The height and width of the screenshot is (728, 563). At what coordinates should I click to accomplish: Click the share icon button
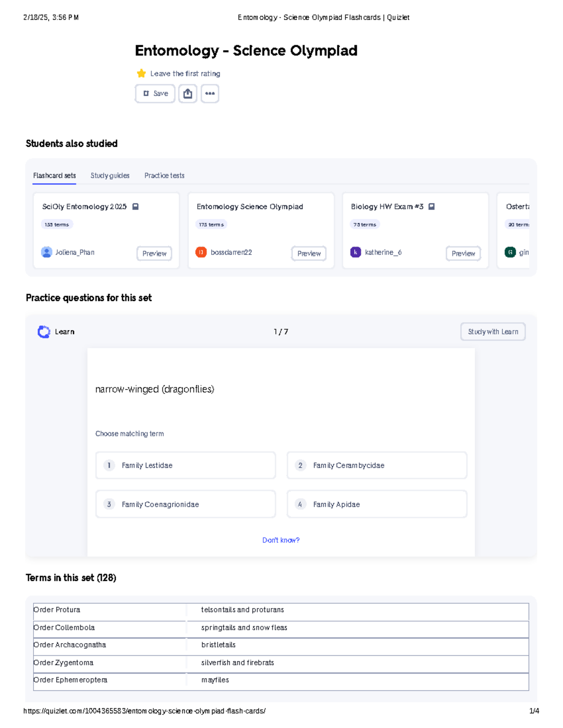[188, 94]
